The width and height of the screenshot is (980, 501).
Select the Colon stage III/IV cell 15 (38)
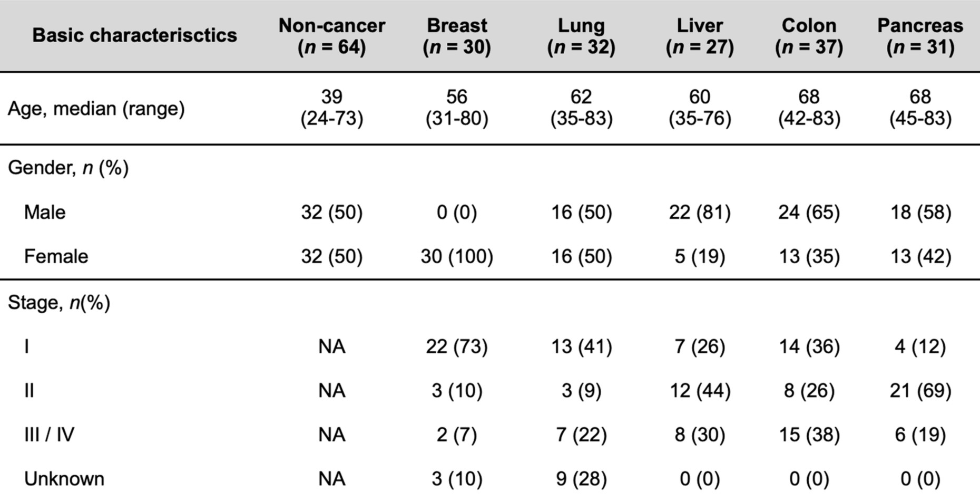809,435
